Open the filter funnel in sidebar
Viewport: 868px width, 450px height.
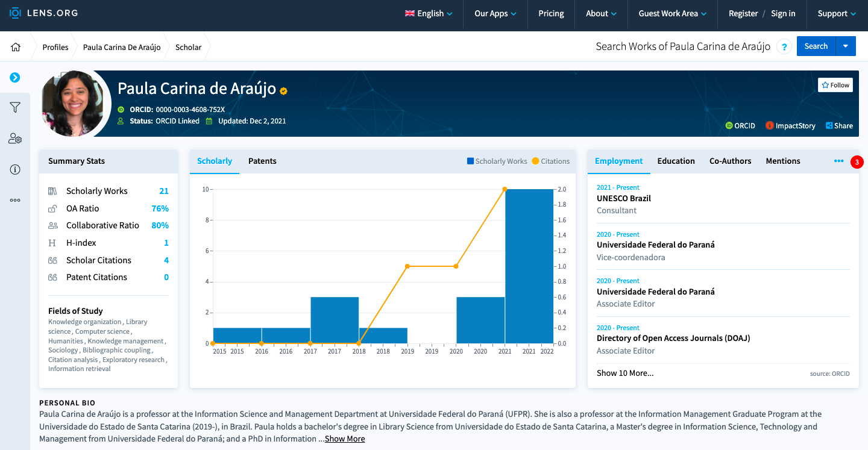15,107
